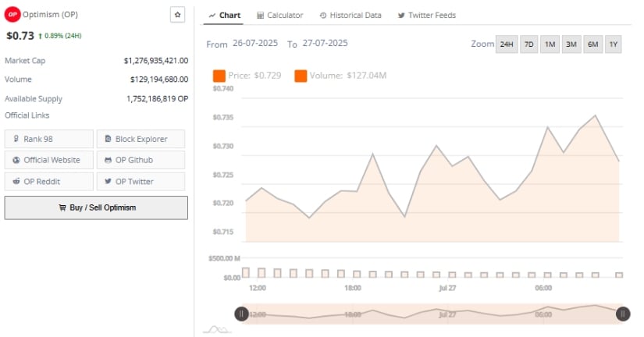644x337 pixels.
Task: Open the OP Reddit link
Action: [49, 182]
